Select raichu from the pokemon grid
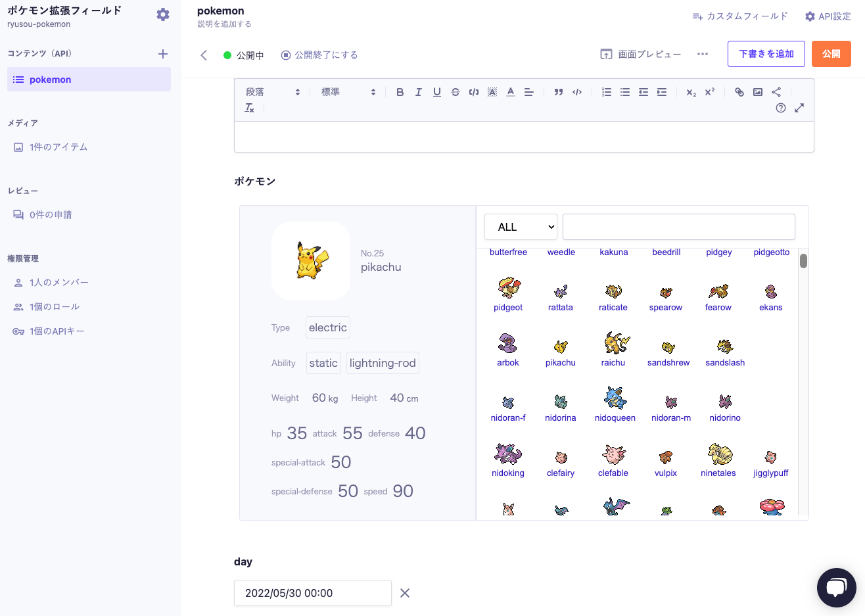Screen dimensions: 865x616 pos(613,349)
